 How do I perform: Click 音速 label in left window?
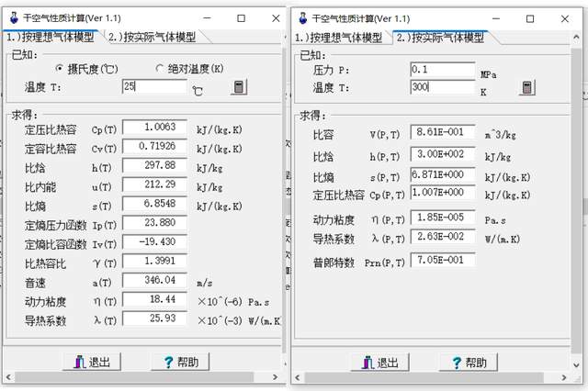click(x=35, y=283)
